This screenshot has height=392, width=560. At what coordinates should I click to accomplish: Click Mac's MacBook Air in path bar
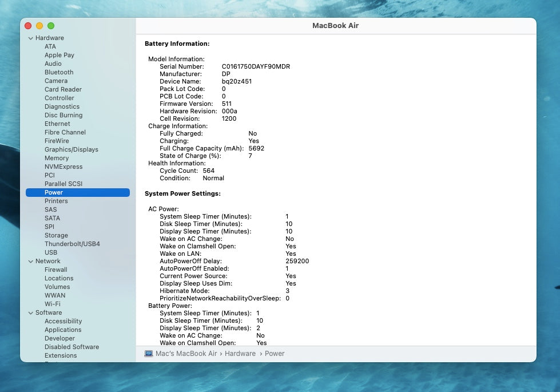click(x=186, y=354)
